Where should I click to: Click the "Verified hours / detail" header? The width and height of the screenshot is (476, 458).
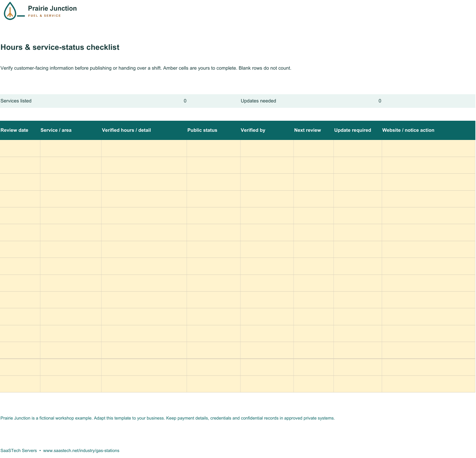[x=126, y=130]
